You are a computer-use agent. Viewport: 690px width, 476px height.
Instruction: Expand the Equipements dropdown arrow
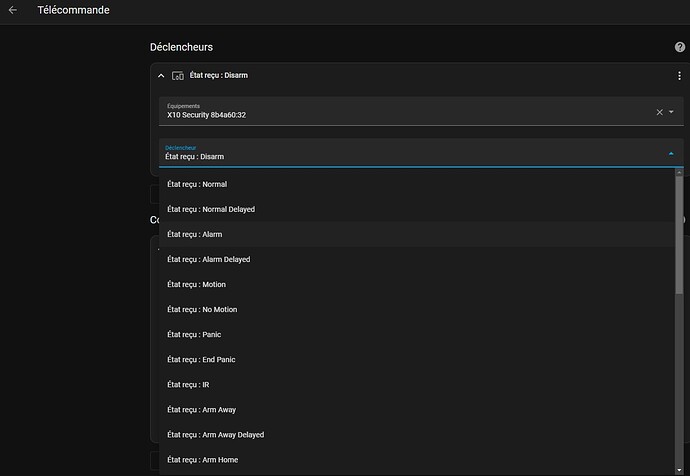pyautogui.click(x=672, y=112)
